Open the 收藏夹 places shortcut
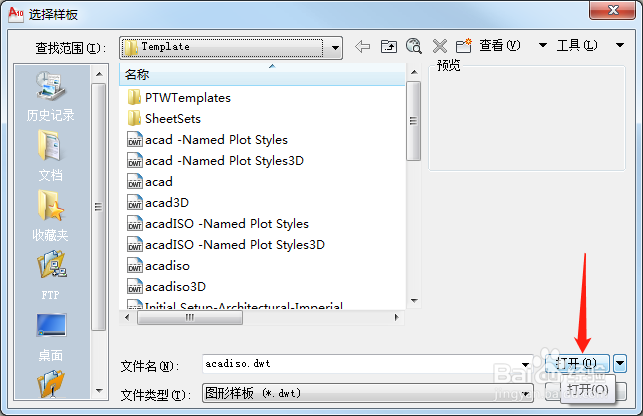The height and width of the screenshot is (416, 643). click(50, 216)
